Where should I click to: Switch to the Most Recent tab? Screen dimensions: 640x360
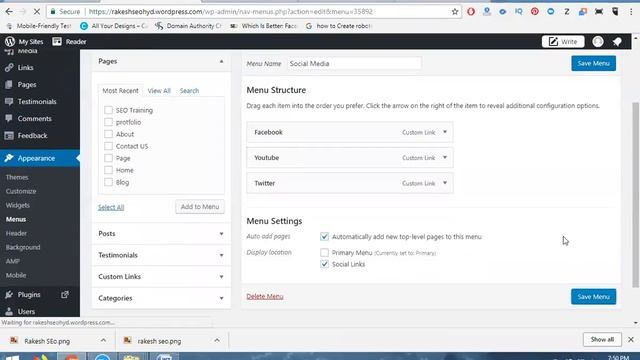pos(120,91)
